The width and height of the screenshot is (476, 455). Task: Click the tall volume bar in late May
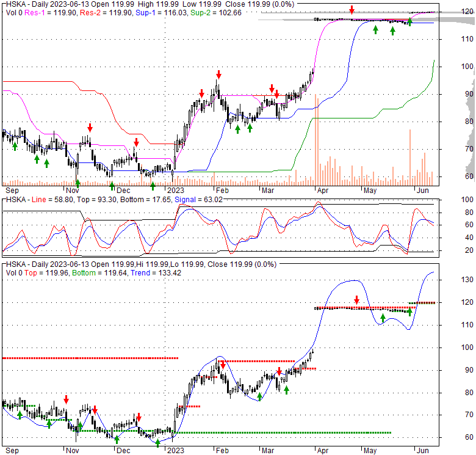410,158
